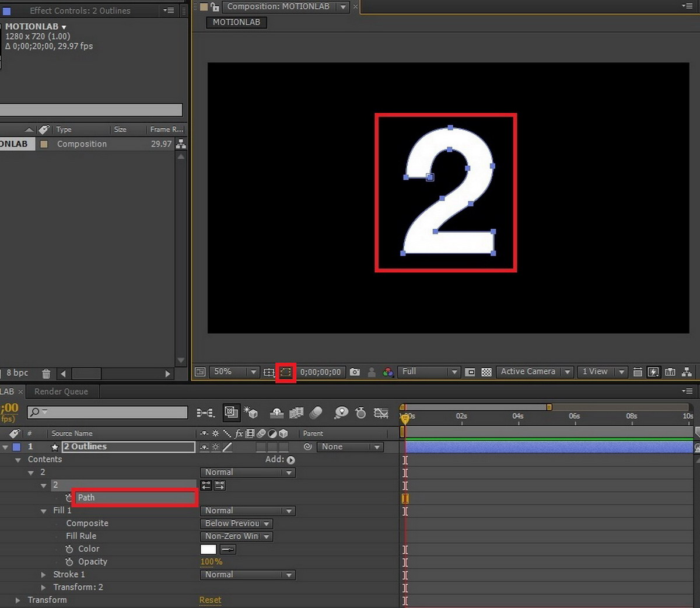The width and height of the screenshot is (700, 608).
Task: Open the Brainstorm lightbulb icon
Action: pyautogui.click(x=341, y=413)
